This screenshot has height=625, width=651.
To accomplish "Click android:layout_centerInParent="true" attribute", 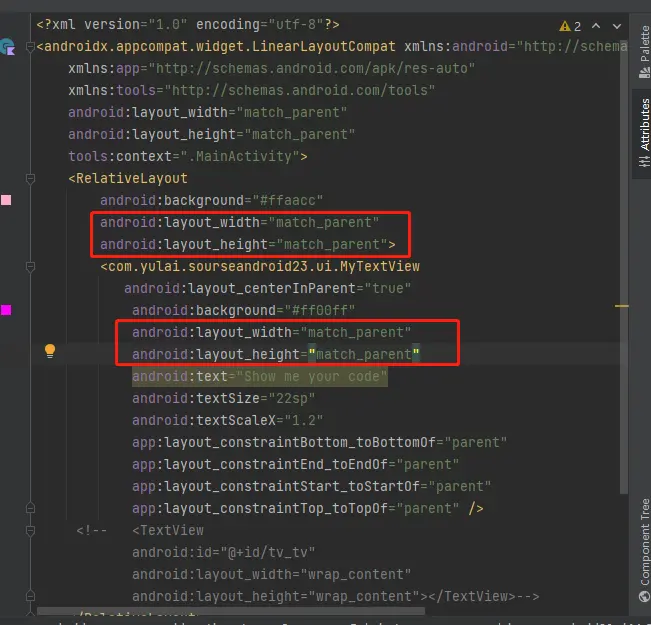I will 267,289.
